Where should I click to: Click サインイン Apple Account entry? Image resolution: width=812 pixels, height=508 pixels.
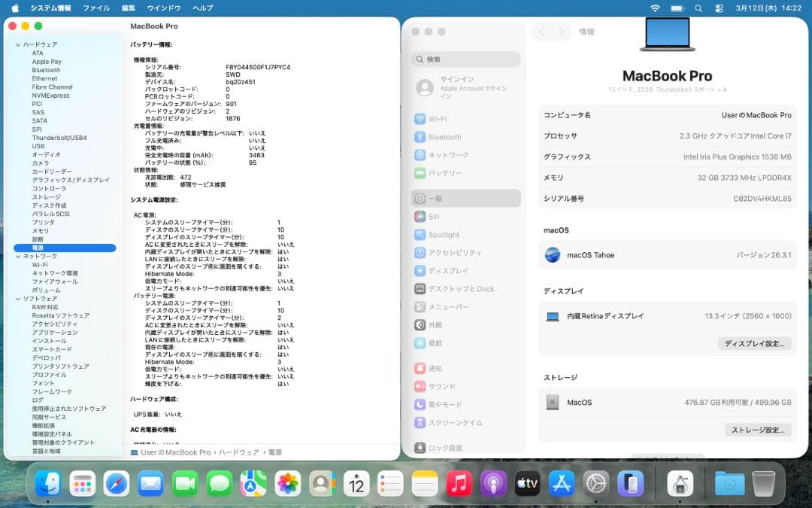click(x=466, y=87)
